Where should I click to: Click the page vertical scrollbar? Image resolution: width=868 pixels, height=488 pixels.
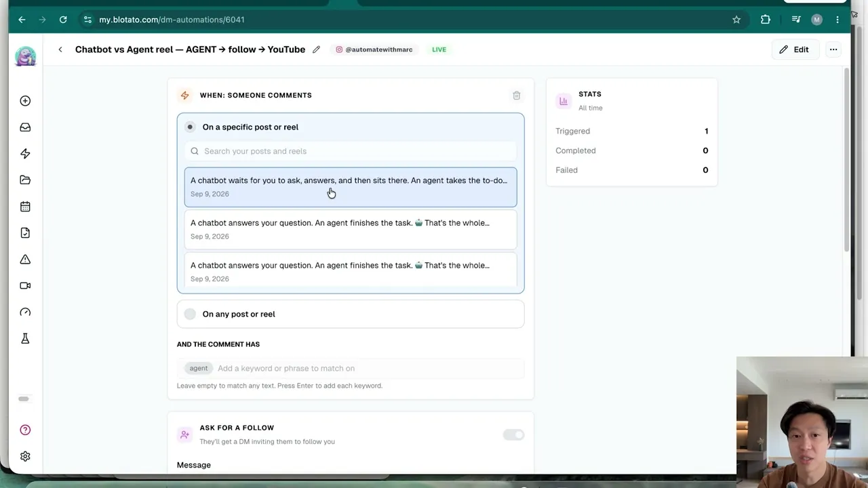pos(846,159)
